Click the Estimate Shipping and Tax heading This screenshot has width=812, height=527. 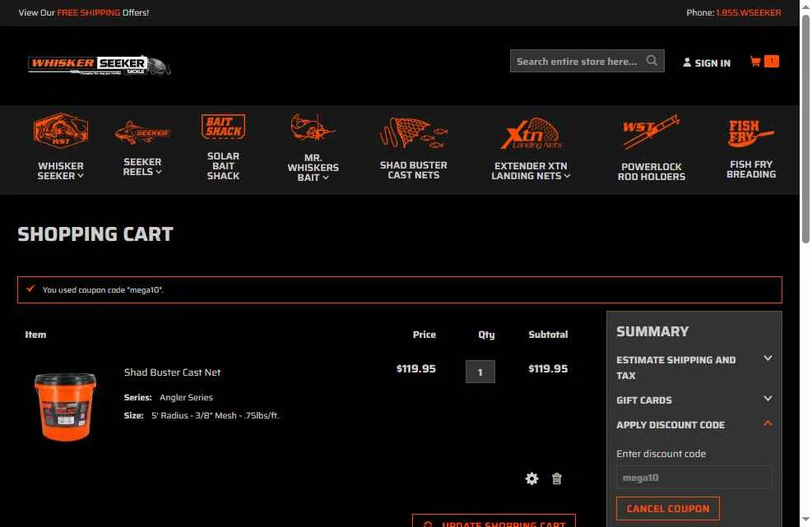675,368
